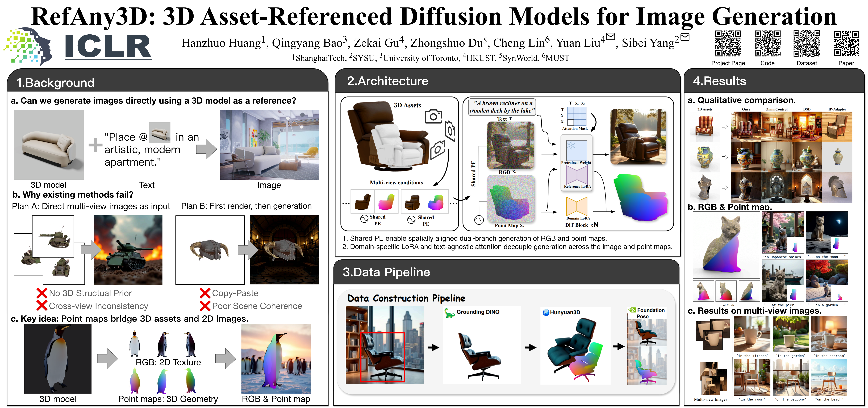Click the beige sofa 3D model image

click(x=49, y=145)
